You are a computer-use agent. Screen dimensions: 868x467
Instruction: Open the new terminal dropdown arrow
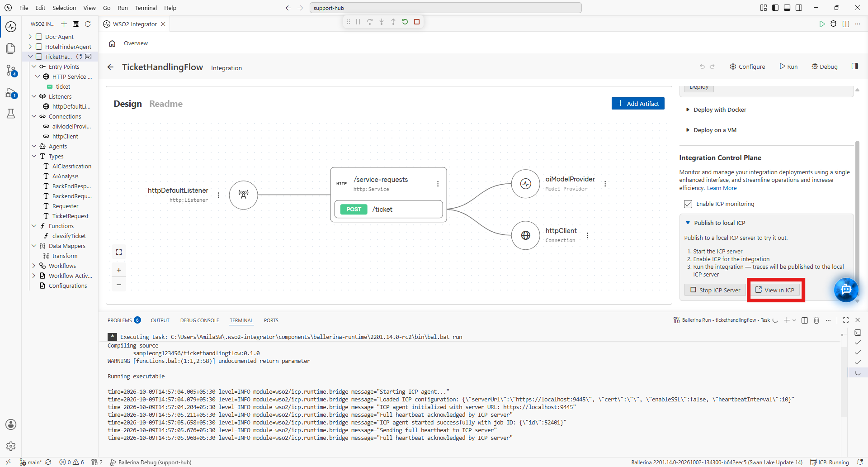click(x=794, y=320)
